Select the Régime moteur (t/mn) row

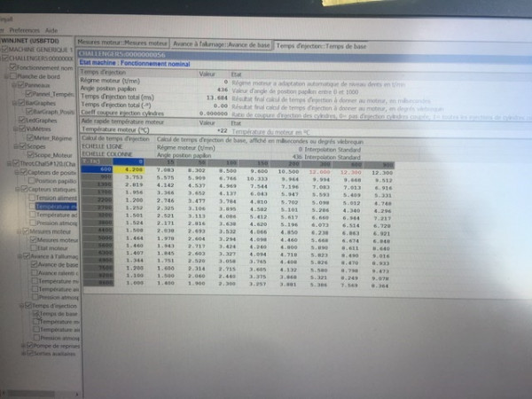click(245, 82)
